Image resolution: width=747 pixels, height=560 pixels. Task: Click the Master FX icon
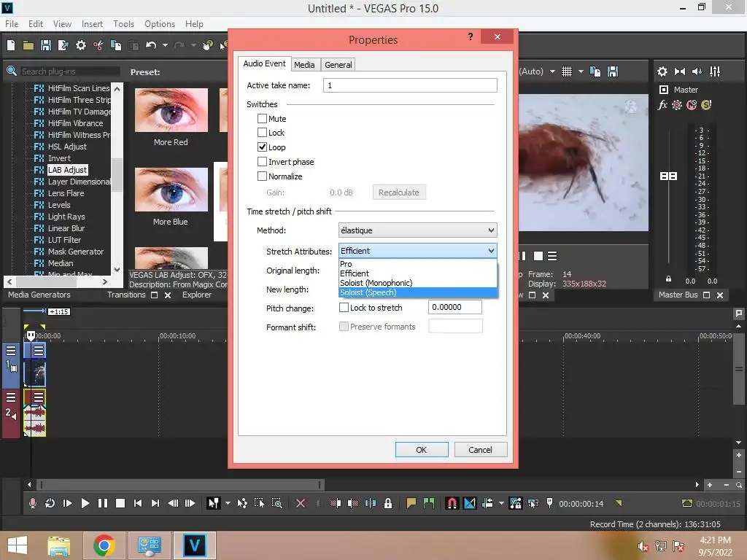click(x=662, y=105)
